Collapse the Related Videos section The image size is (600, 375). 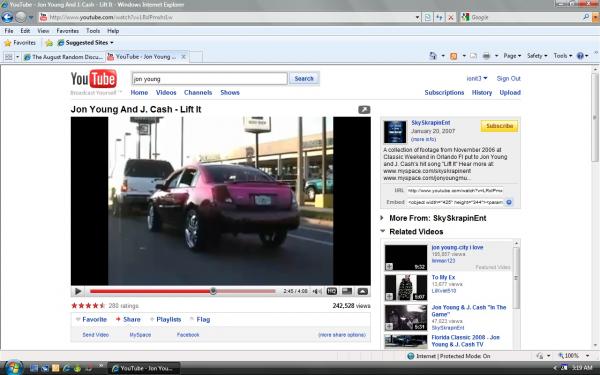(382, 231)
